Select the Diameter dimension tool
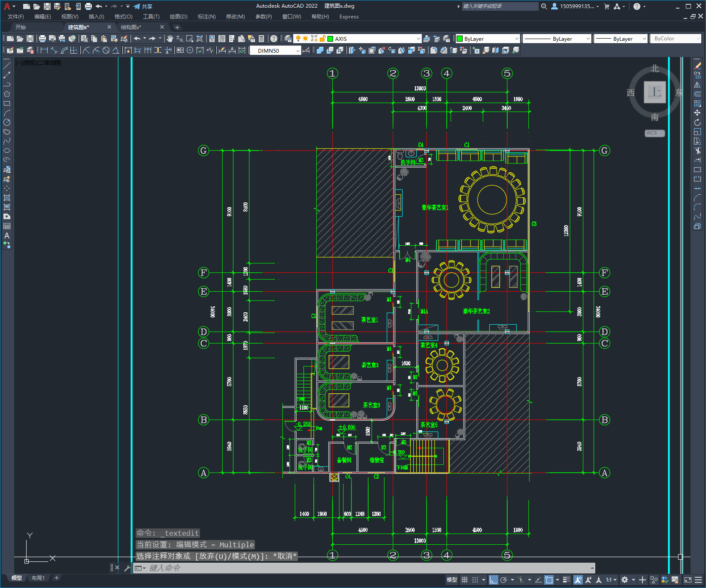This screenshot has height=588, width=706. click(106, 50)
